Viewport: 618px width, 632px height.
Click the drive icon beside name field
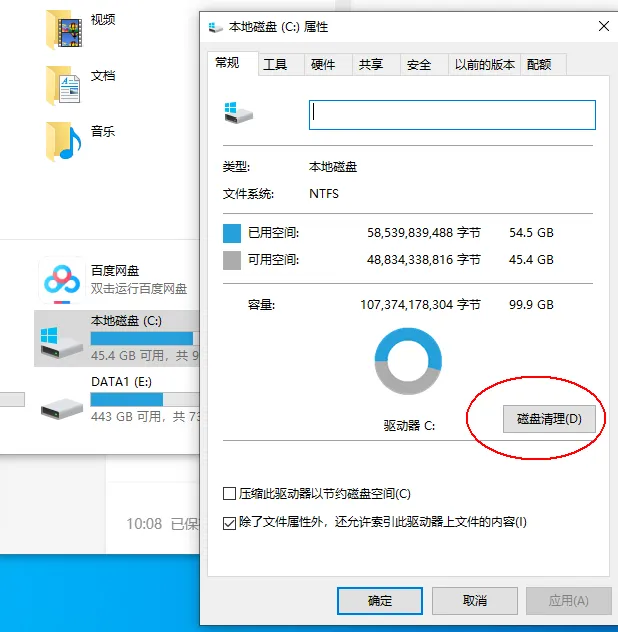(x=239, y=112)
